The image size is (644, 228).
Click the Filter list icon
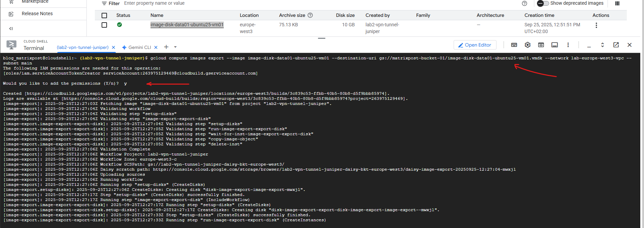tap(104, 3)
